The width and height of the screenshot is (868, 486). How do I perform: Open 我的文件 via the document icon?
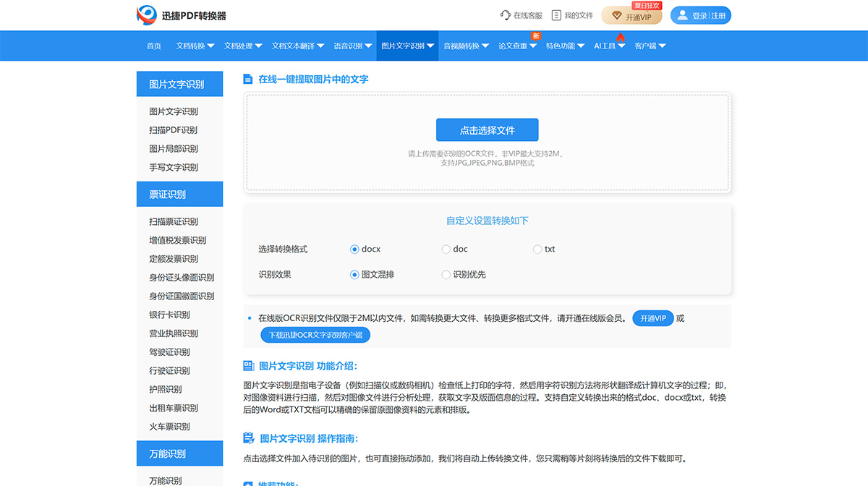coord(555,14)
